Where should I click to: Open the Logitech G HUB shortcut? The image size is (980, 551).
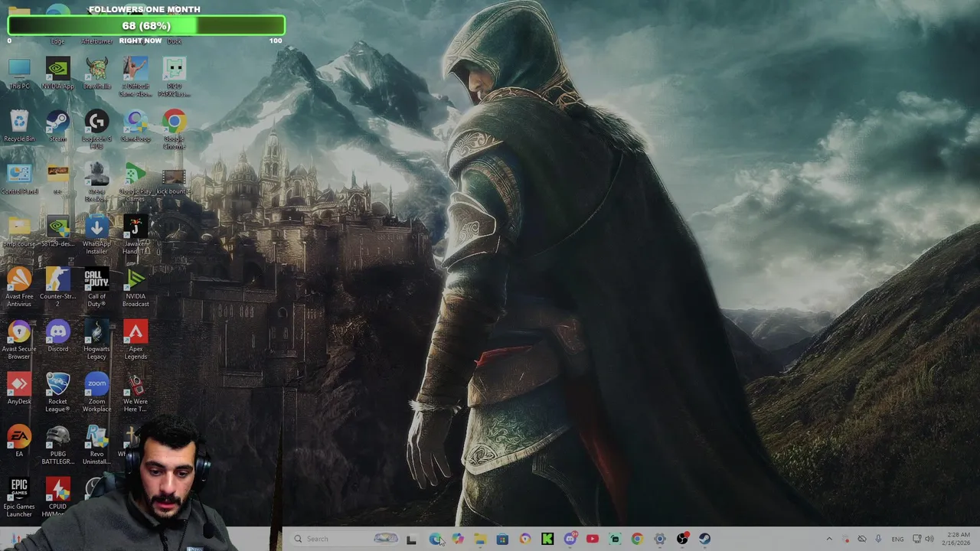96,129
